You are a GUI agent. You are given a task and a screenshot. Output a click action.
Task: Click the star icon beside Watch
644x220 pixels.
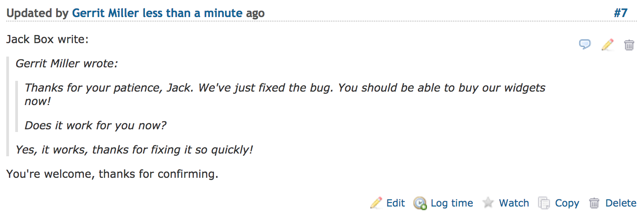[x=488, y=203]
